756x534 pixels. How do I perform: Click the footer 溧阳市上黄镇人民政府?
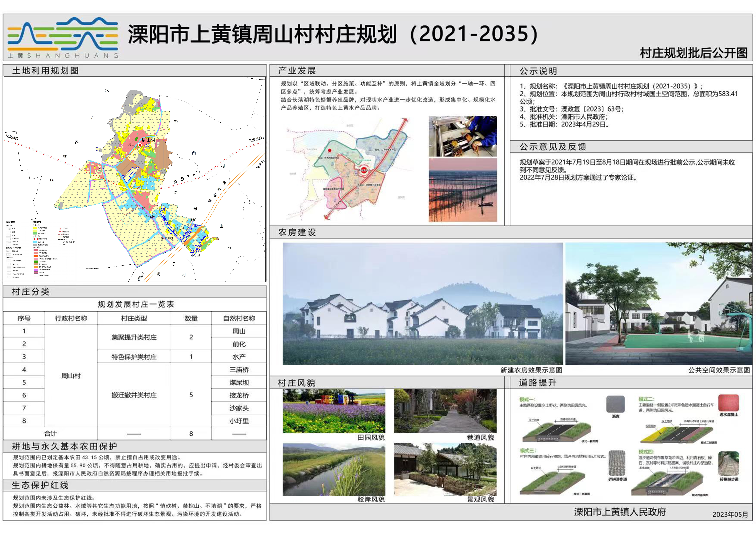coord(620,512)
